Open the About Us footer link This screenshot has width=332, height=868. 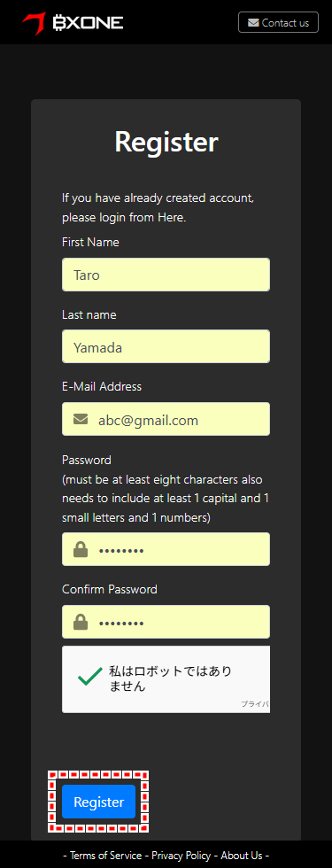(241, 856)
